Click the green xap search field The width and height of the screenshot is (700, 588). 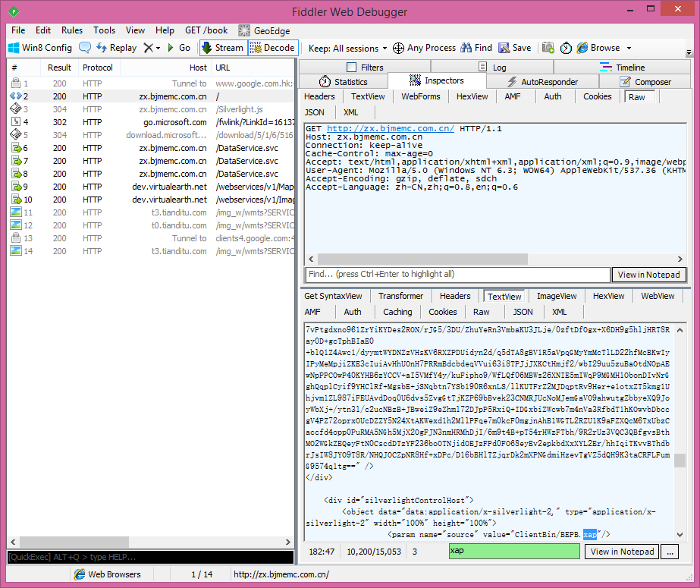point(514,551)
